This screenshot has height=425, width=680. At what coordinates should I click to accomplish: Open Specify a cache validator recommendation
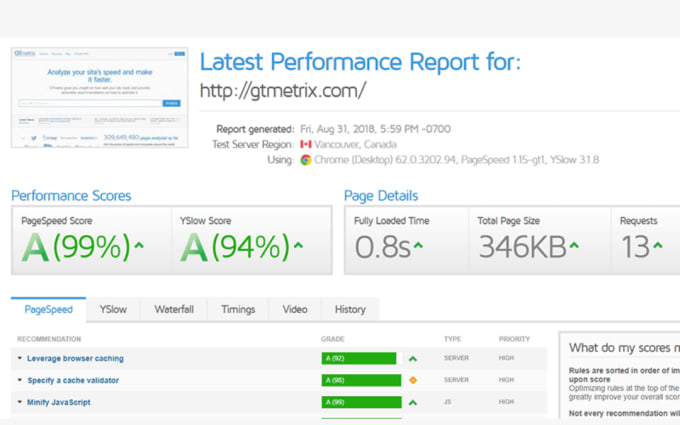(x=73, y=380)
